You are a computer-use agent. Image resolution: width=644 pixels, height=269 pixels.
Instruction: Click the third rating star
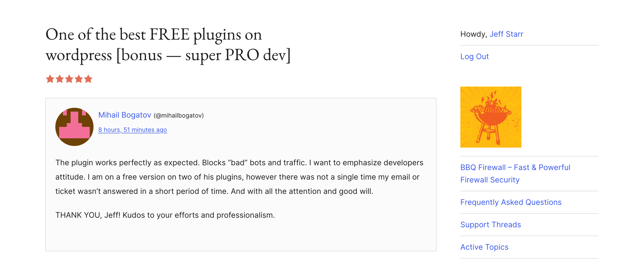pyautogui.click(x=69, y=79)
